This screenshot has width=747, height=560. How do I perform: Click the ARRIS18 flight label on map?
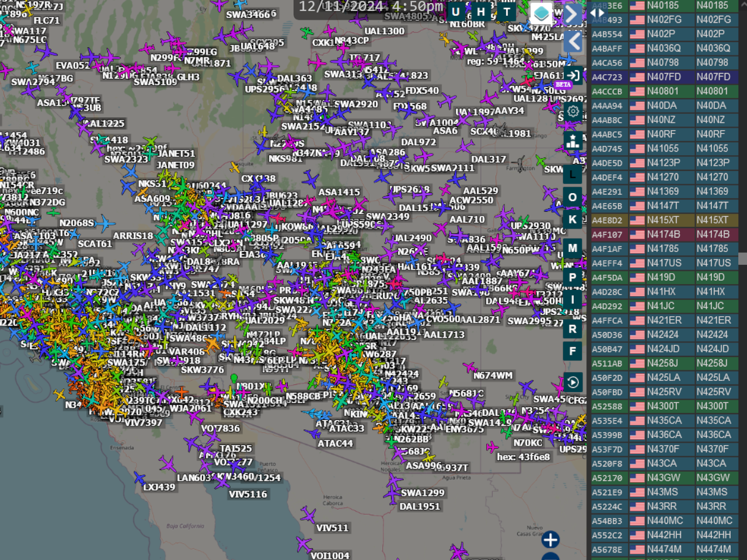point(133,236)
